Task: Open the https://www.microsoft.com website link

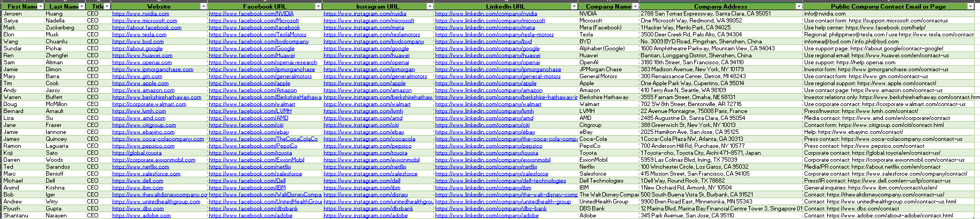Action: (x=144, y=21)
